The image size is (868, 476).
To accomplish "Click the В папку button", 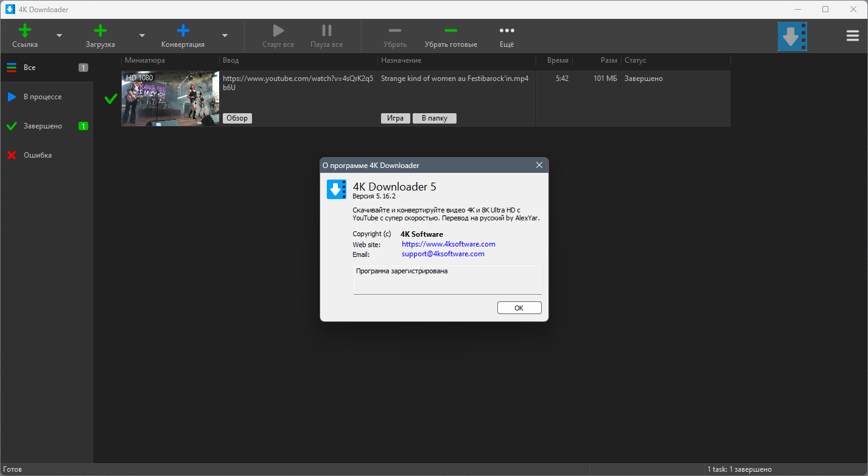I will coord(435,118).
